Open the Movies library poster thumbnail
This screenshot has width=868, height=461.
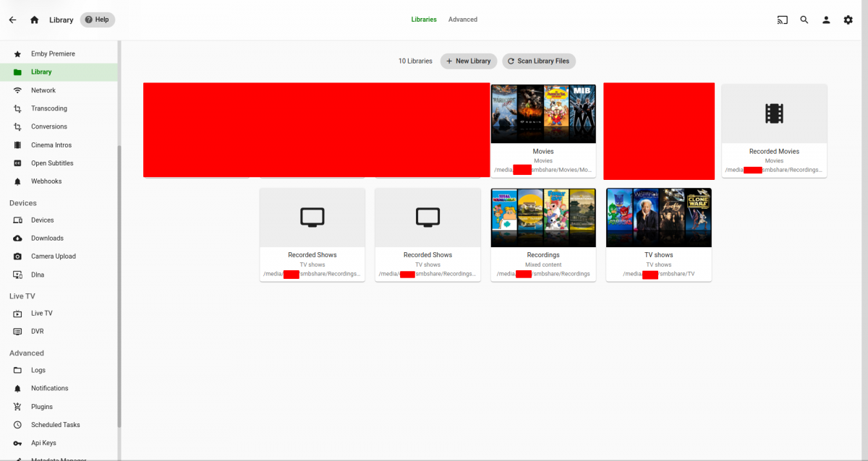click(x=543, y=113)
